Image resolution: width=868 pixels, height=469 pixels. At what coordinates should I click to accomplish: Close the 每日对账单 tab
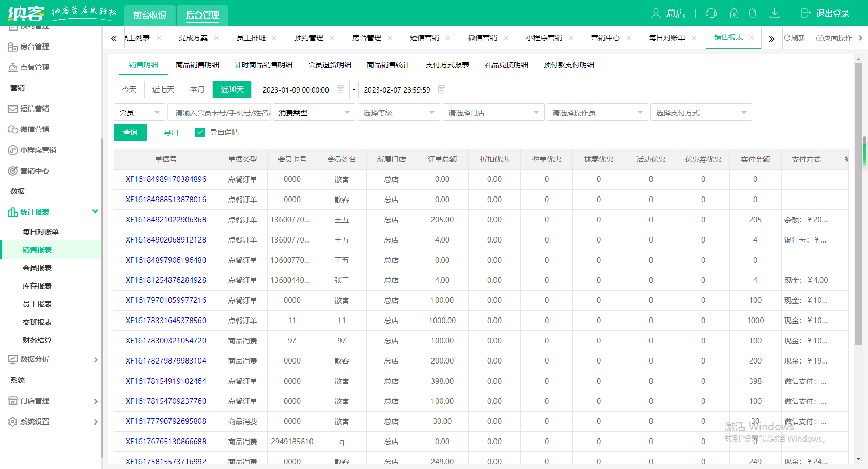(x=694, y=38)
